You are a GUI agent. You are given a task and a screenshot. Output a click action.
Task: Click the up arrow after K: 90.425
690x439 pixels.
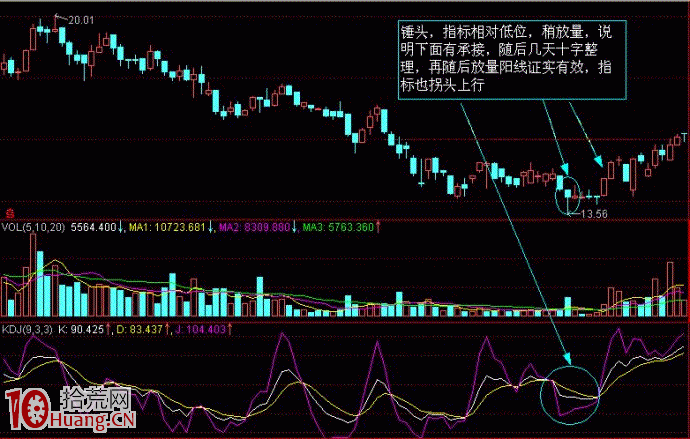(x=108, y=329)
